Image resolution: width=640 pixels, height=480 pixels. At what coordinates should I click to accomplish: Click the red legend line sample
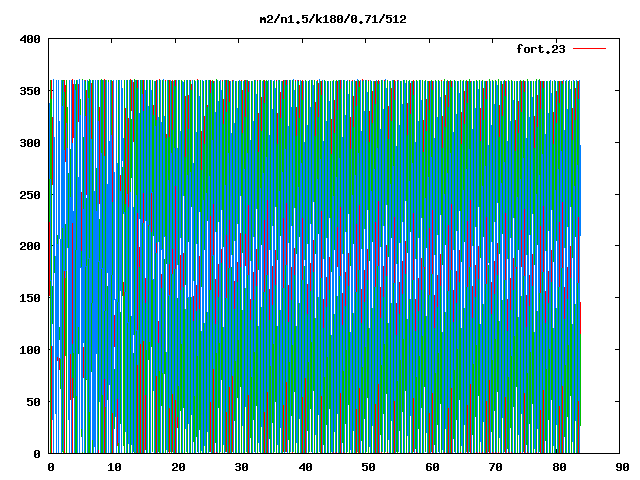pos(589,49)
